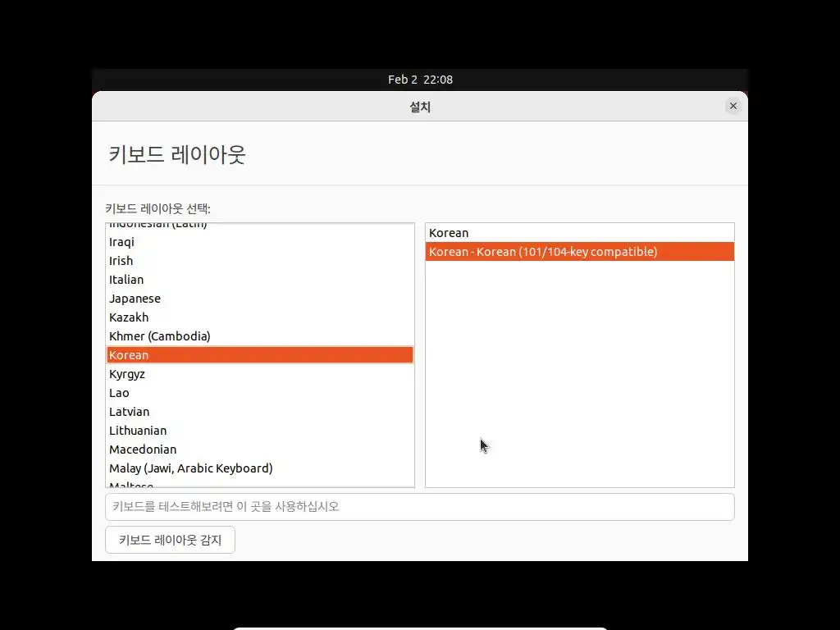Select Kazakh keyboard layout
The width and height of the screenshot is (840, 630).
pyautogui.click(x=260, y=317)
